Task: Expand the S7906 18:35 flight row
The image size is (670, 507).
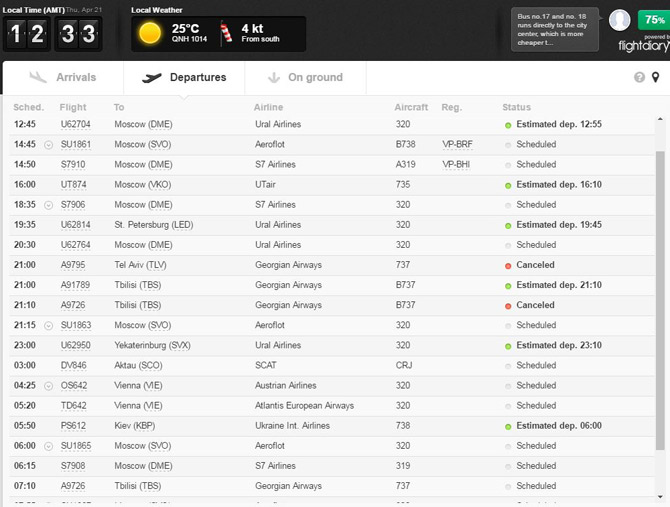Action: (49, 205)
